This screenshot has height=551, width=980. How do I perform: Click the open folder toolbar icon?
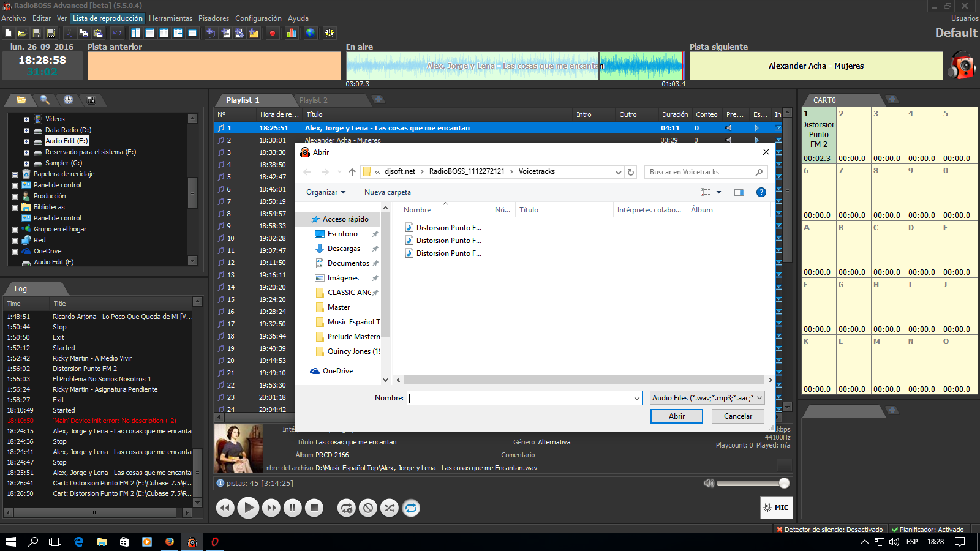coord(22,33)
